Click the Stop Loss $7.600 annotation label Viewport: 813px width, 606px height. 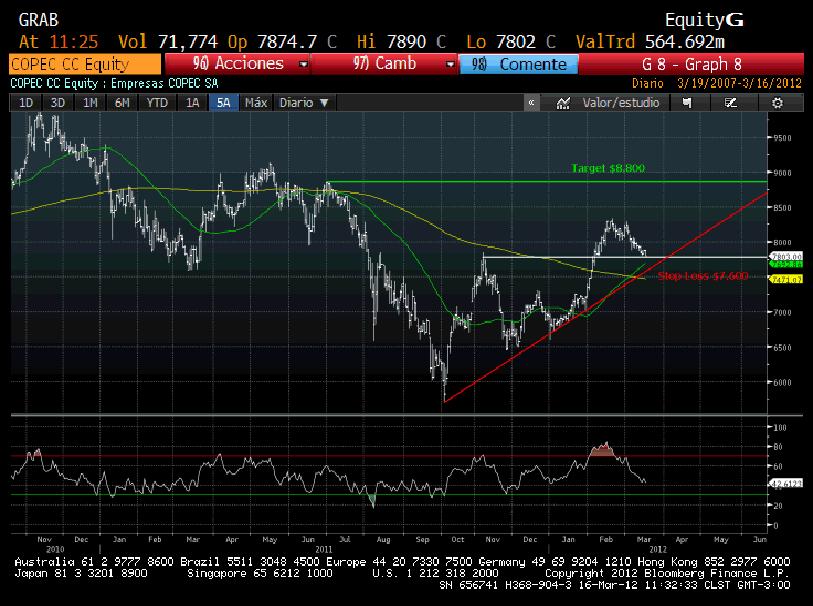[x=703, y=276]
